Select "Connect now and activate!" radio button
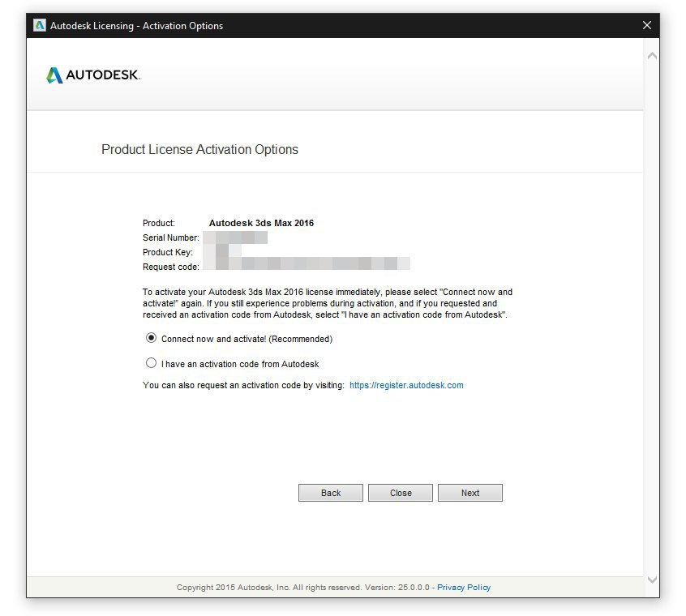Image resolution: width=686 pixels, height=616 pixels. point(151,338)
